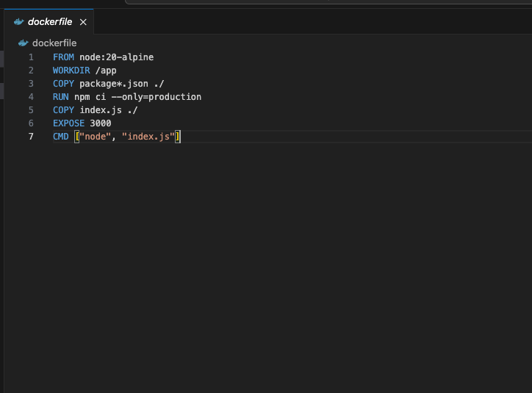Place cursor on port number 3000
The width and height of the screenshot is (532, 393).
tap(101, 123)
